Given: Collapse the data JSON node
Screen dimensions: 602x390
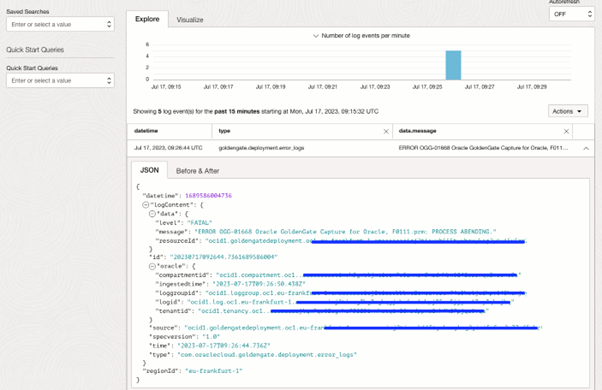Looking at the screenshot, I should pos(152,214).
